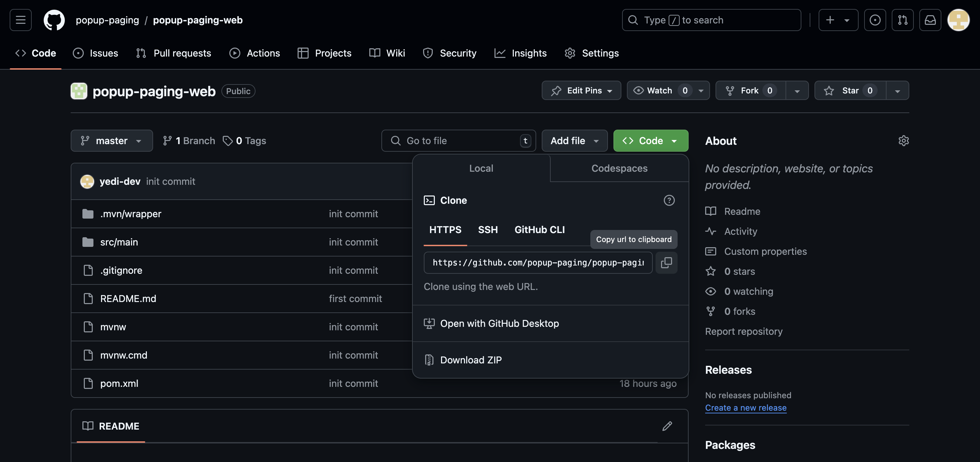Open the Add file dropdown
The image size is (980, 462).
click(x=574, y=141)
